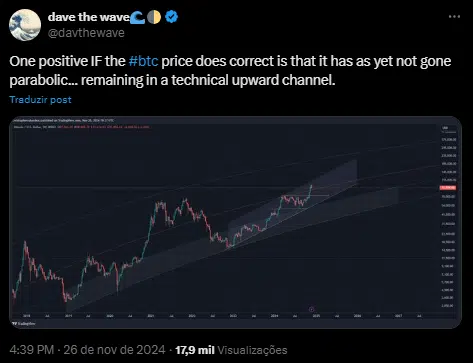Screen dimensions: 473x363
Task: Click the TradingView logo in chart corner
Action: click(23, 323)
